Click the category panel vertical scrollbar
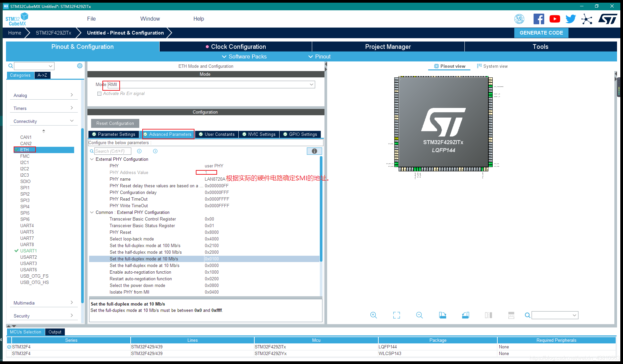The height and width of the screenshot is (364, 623). click(x=82, y=216)
